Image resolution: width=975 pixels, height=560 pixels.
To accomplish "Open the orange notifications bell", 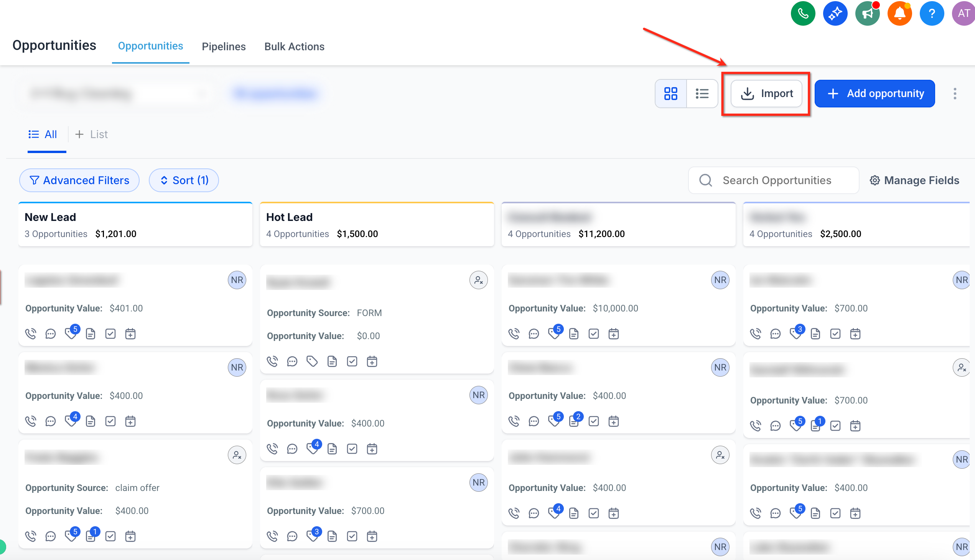I will click(899, 13).
